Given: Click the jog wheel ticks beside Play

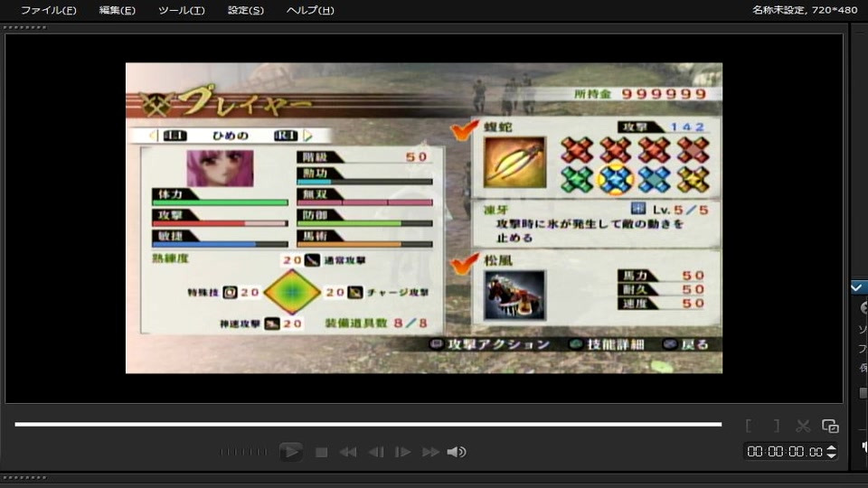Looking at the screenshot, I should (x=243, y=452).
